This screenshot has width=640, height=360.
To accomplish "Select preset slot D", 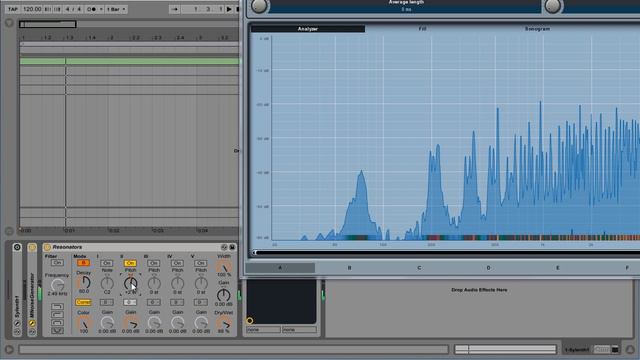I will (488, 268).
